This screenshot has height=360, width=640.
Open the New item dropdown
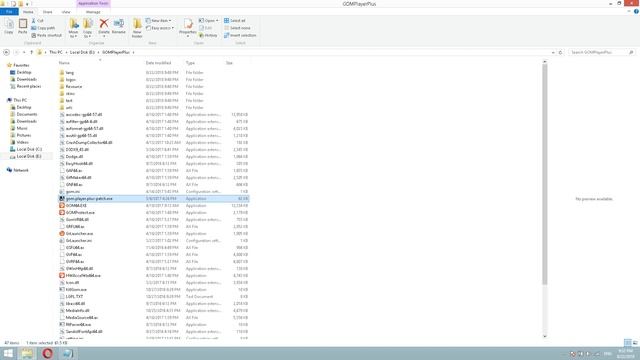coord(159,20)
